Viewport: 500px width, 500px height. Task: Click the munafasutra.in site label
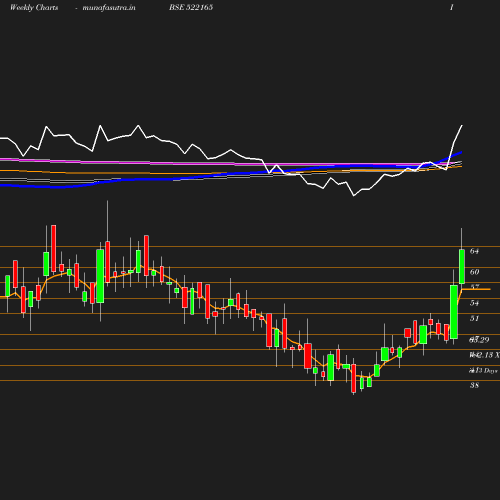click(109, 8)
